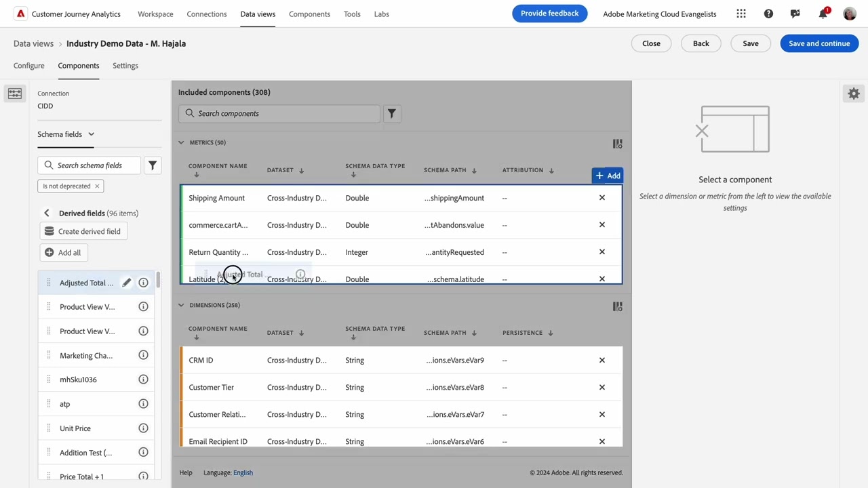
Task: Remove the 'Is not deprecated' filter tag
Action: click(97, 186)
